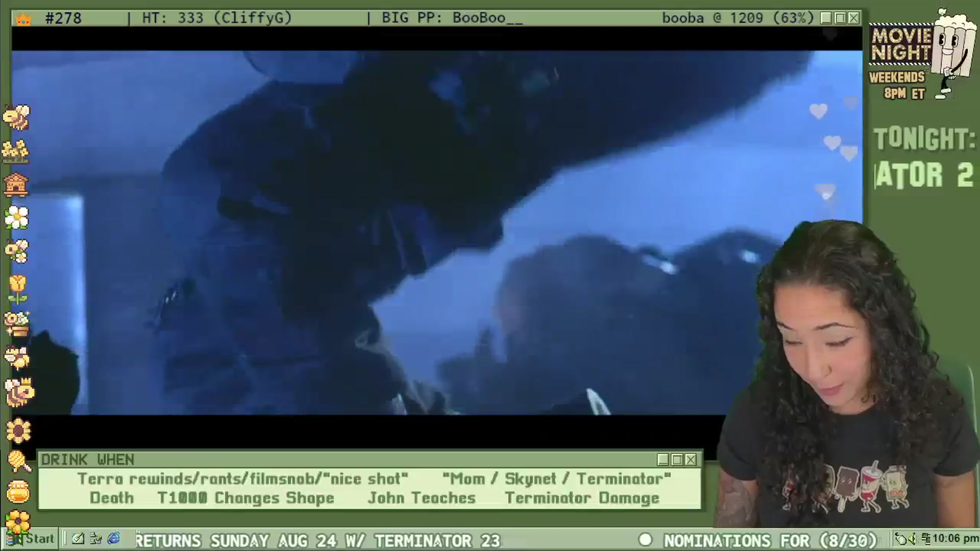Click '"Mom / Skynet / Terminator"' rule text
The image size is (980, 551).
coord(556,479)
